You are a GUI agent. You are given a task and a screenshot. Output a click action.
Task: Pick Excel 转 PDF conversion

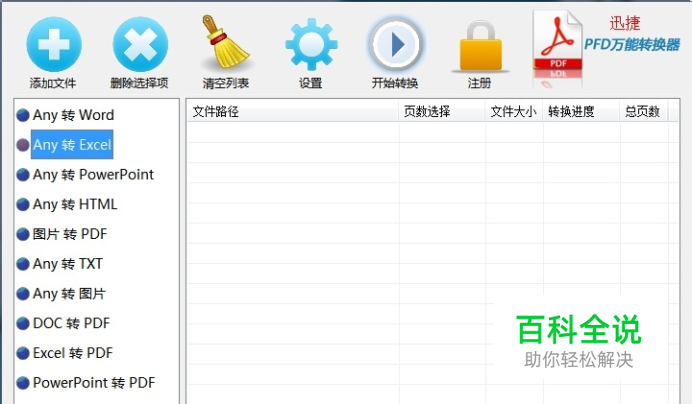(x=73, y=353)
